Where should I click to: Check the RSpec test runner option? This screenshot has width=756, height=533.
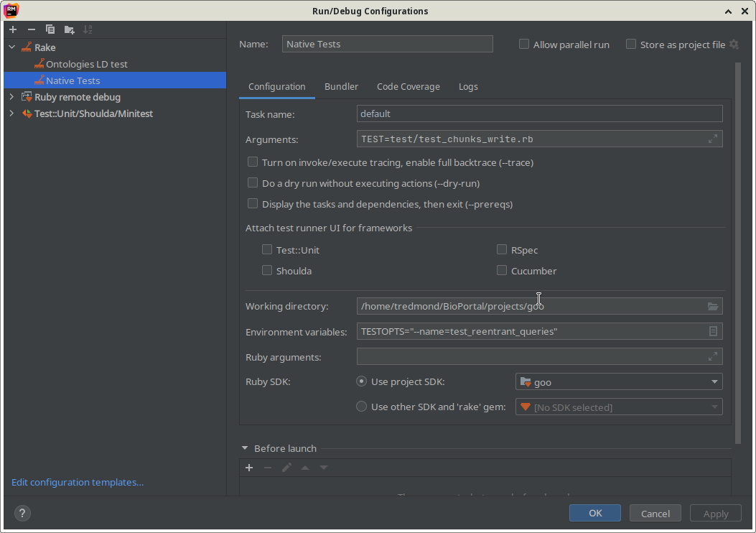[x=502, y=249]
